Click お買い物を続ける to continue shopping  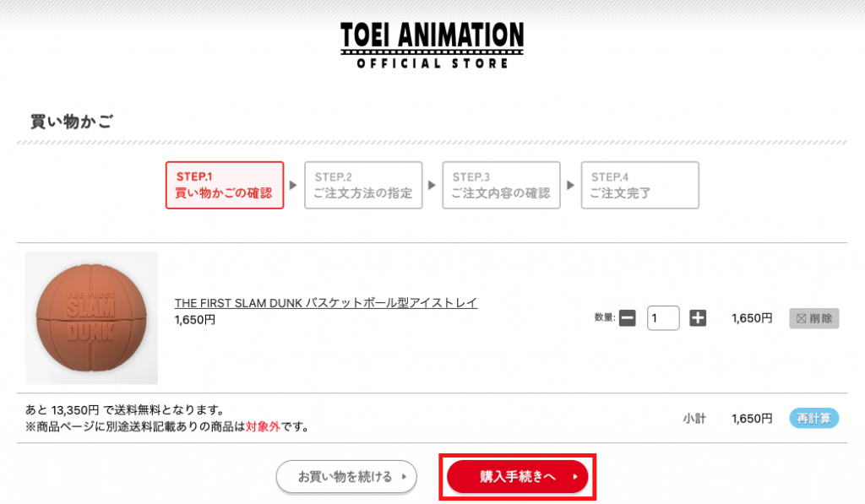tap(346, 477)
